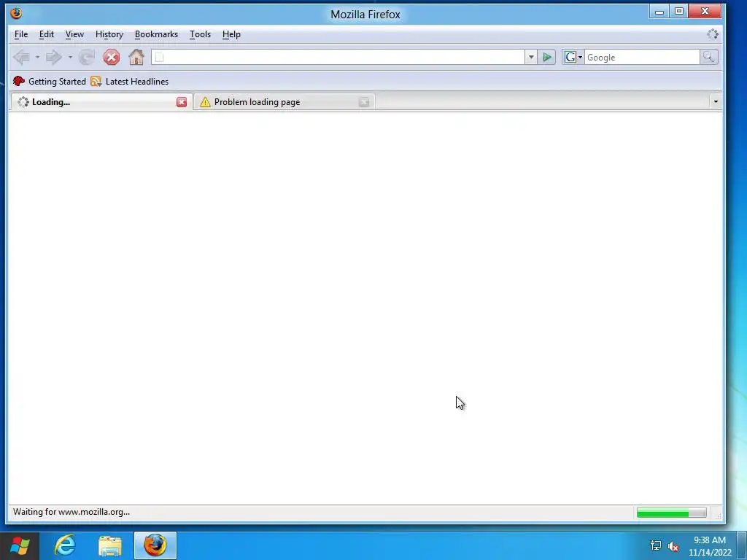Open the list all tabs dropdown
Viewport: 747px width, 560px height.
click(716, 101)
